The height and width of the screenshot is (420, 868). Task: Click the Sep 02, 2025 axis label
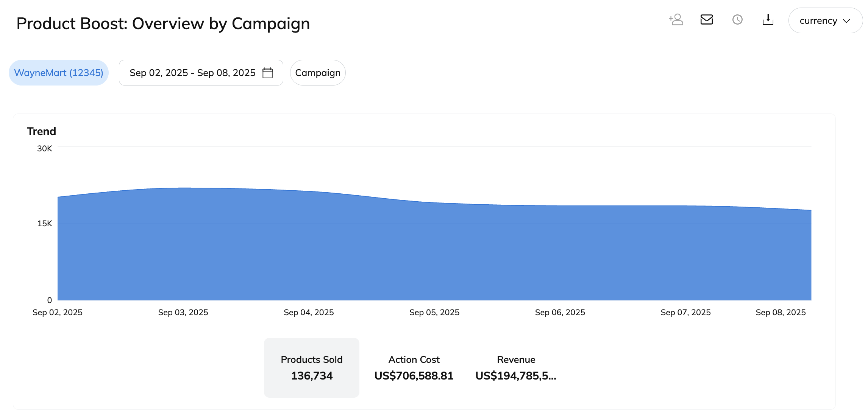tap(58, 312)
